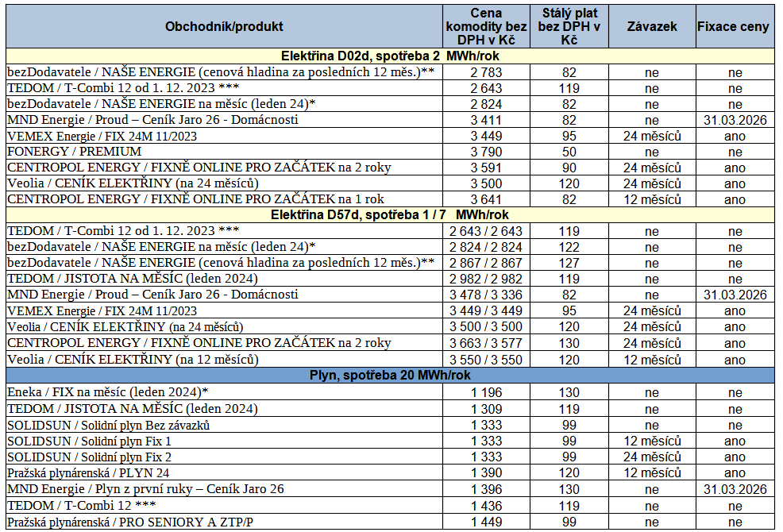Screen dimensions: 783x532
Task: Click the price cell 2 867 / 2 867
Action: tap(486, 263)
